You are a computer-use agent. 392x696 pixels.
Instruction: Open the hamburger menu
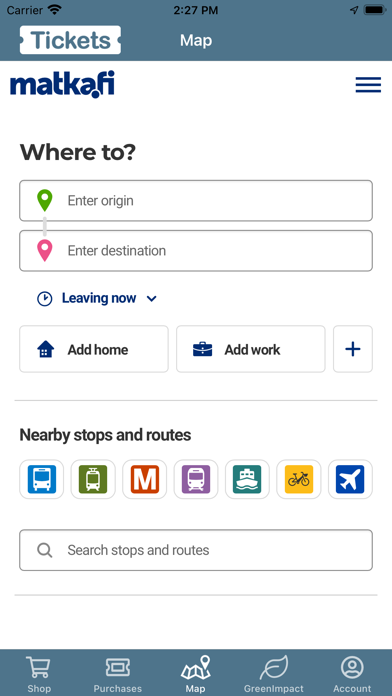pos(368,85)
